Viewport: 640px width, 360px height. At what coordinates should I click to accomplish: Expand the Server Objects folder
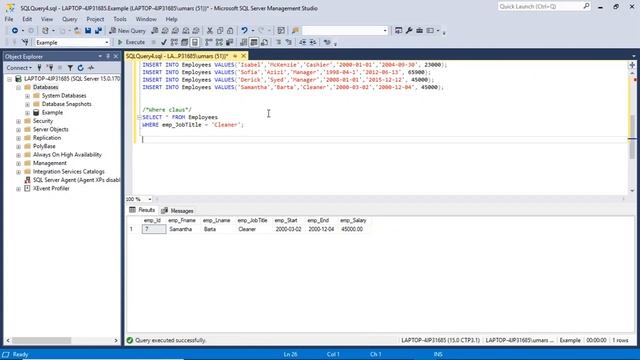(x=18, y=129)
